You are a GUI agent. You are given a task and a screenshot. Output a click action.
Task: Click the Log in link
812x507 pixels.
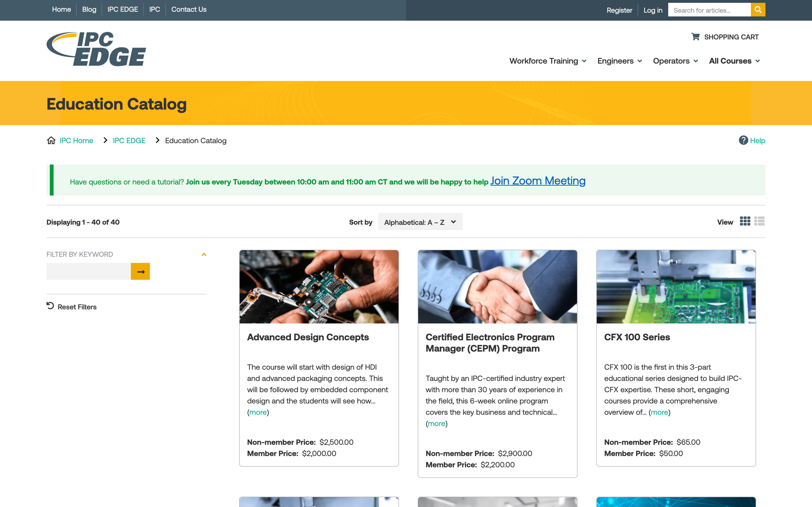[x=653, y=10]
